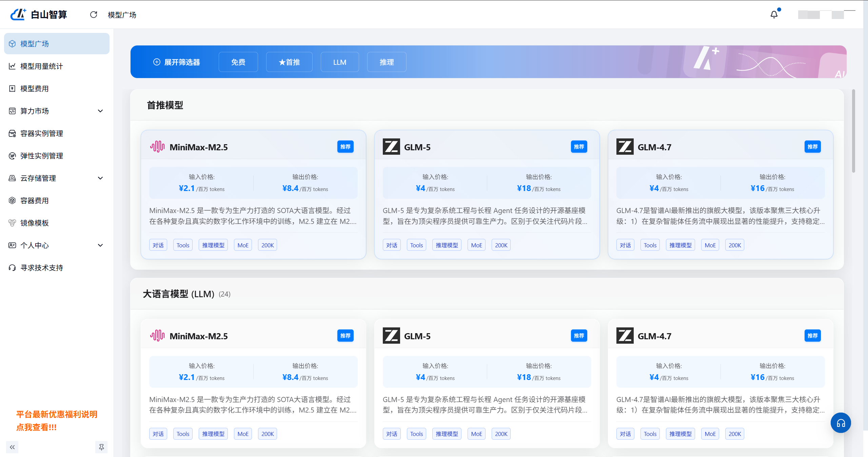Open the floating customer service headset button
The image size is (868, 457).
pyautogui.click(x=841, y=423)
